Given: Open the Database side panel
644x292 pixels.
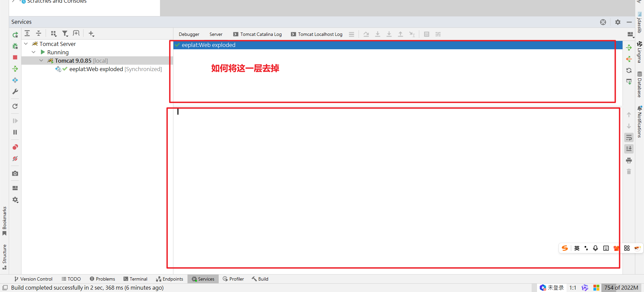Looking at the screenshot, I should pyautogui.click(x=640, y=84).
